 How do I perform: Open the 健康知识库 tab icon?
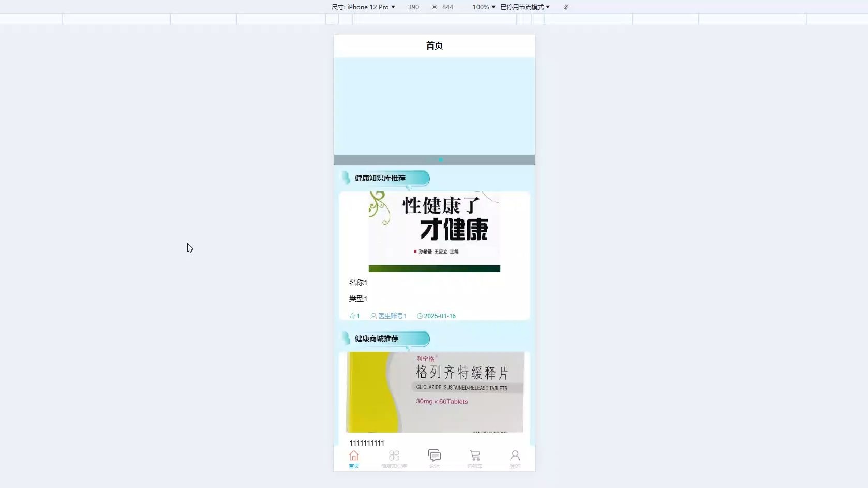[394, 455]
